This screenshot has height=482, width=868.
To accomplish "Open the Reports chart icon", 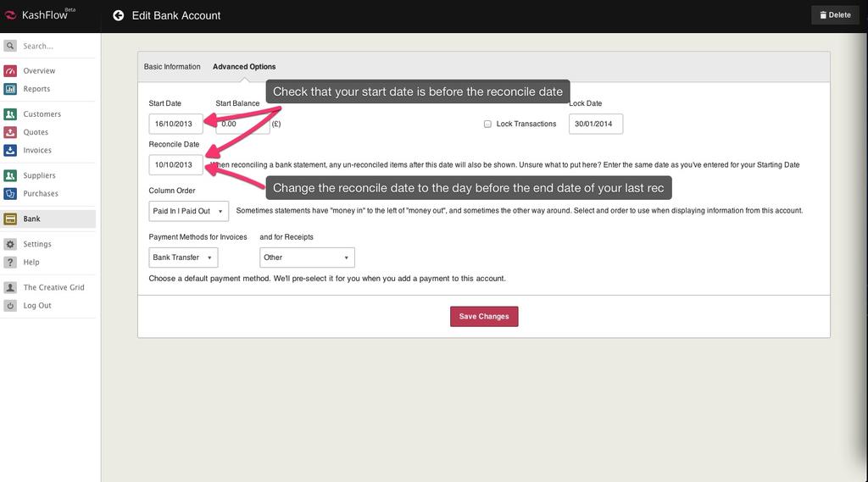I will (10, 89).
